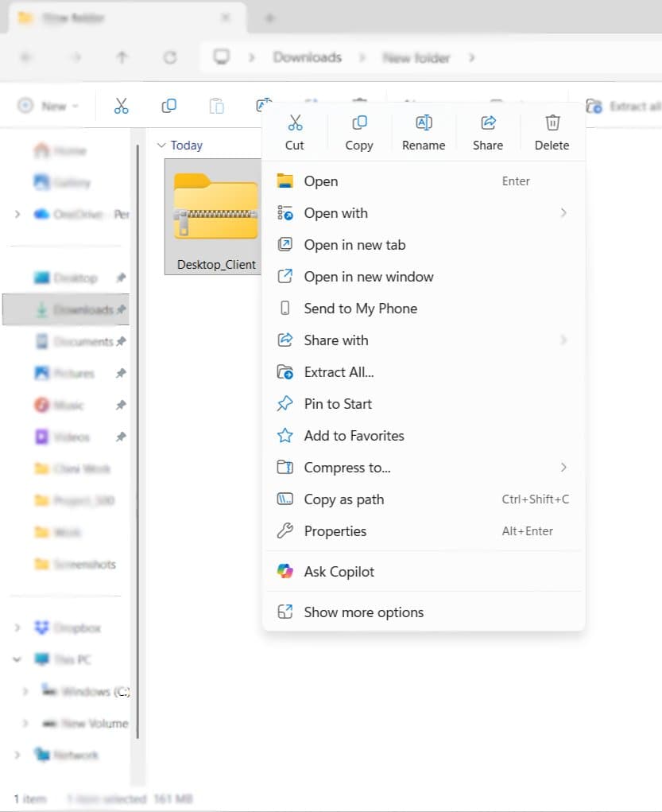The image size is (662, 812).
Task: Expand the Network tree node
Action: pyautogui.click(x=17, y=755)
